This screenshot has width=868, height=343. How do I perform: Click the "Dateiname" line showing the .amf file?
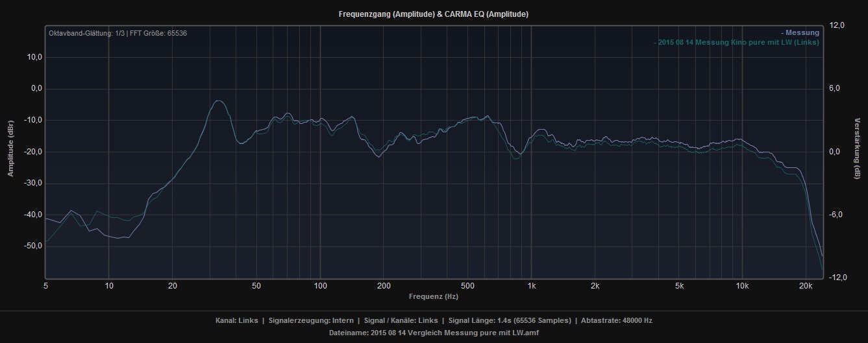[x=434, y=333]
